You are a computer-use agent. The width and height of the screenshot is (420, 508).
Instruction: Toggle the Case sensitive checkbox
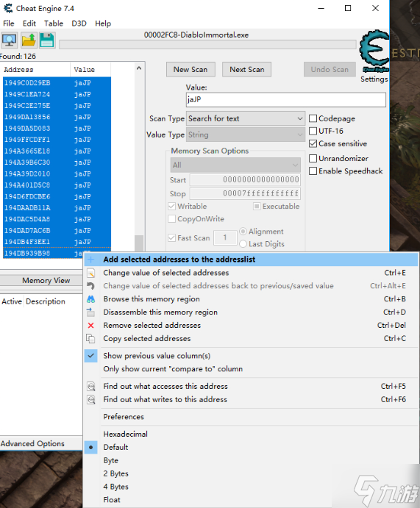coord(313,143)
